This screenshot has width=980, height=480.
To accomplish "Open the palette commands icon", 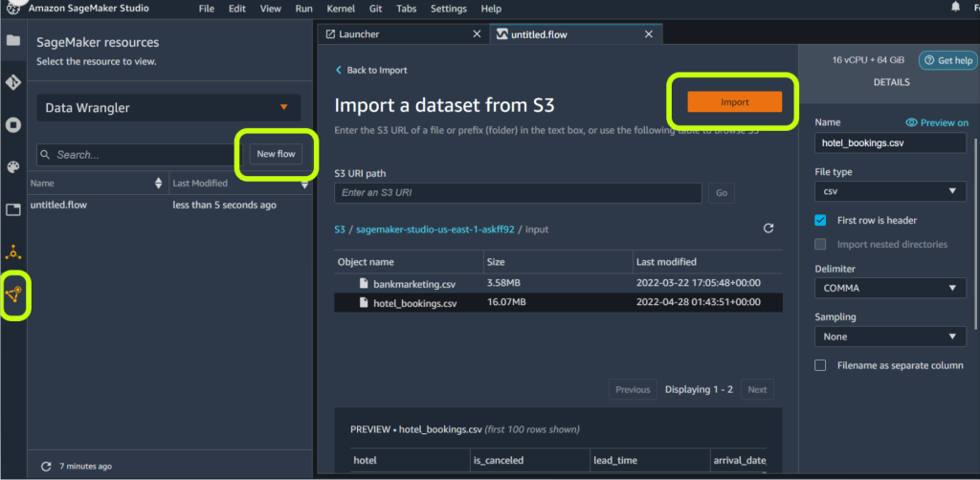I will click(x=12, y=166).
